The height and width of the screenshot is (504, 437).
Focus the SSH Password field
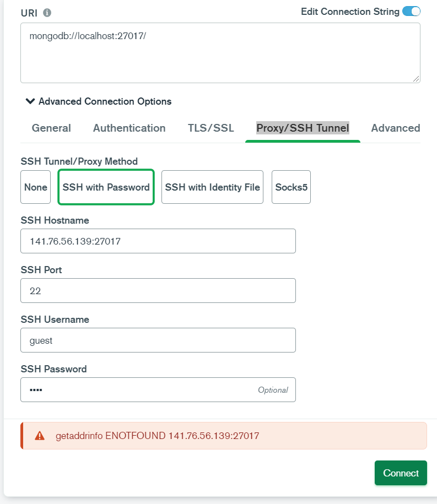point(138,390)
